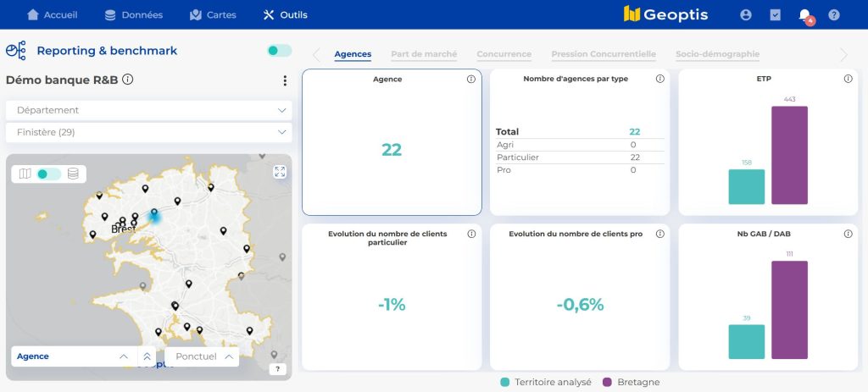Click the tasks checkmark icon in header
The image size is (868, 392).
(x=775, y=15)
